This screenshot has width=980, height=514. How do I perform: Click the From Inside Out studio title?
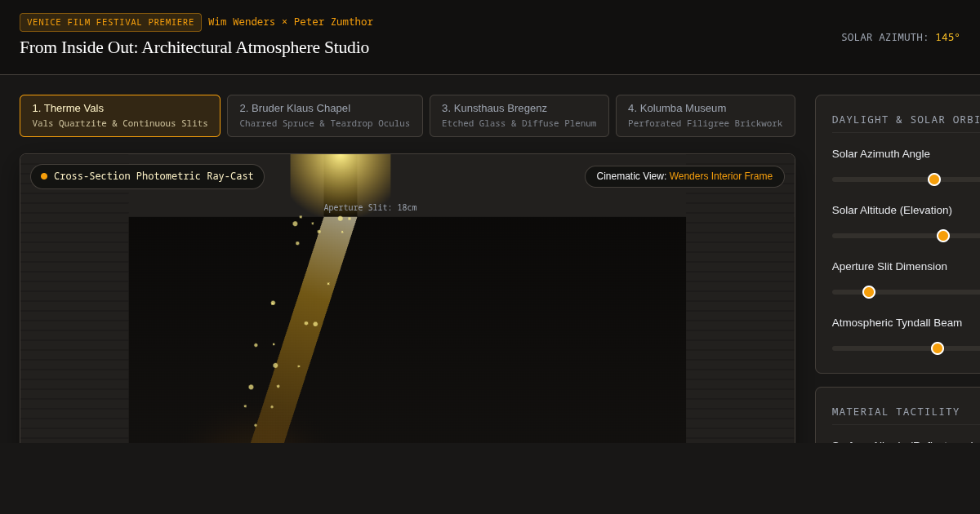194,47
